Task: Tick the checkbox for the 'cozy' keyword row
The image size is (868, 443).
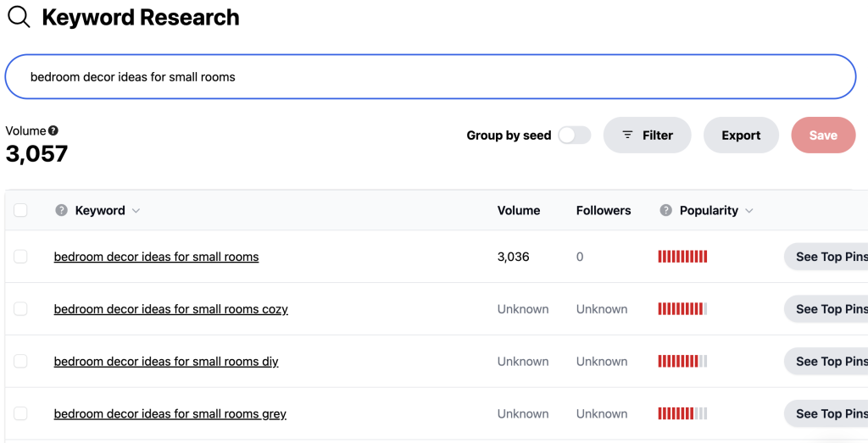Action: [x=20, y=309]
